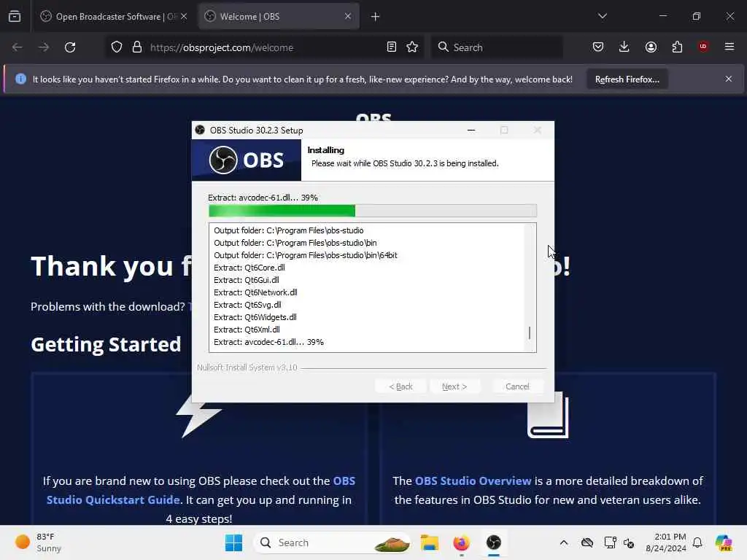Click the Next button in setup

[x=454, y=386]
